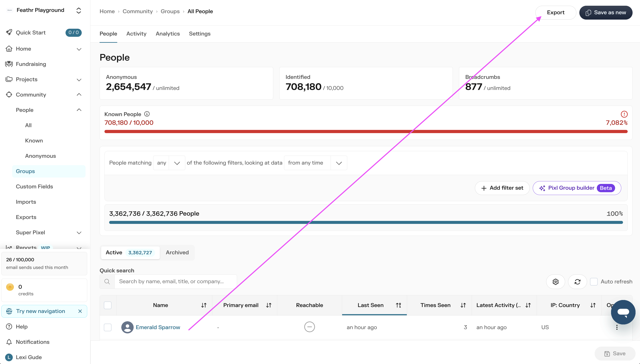Viewport: 640px width, 364px height.
Task: Click the Known People red progress bar
Action: (366, 131)
